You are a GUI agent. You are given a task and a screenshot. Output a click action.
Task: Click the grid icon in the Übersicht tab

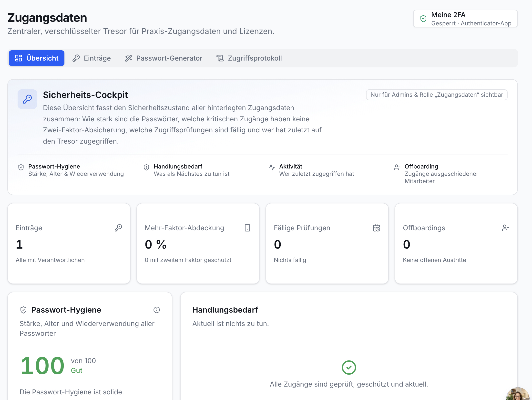19,58
